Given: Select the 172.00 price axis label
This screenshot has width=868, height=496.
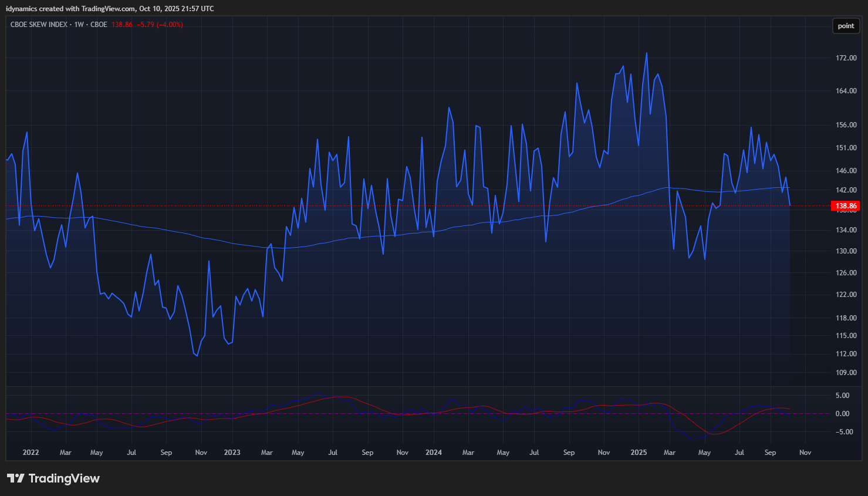Looking at the screenshot, I should (846, 58).
